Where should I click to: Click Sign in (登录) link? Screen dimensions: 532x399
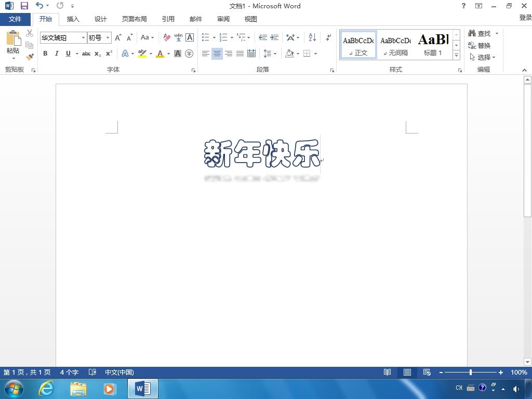click(525, 17)
